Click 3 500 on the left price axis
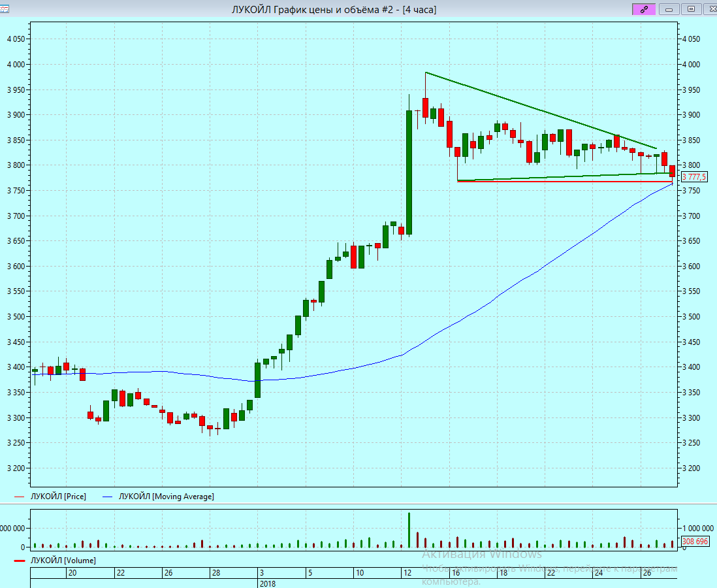Viewport: 717px width, 588px height. click(x=16, y=317)
